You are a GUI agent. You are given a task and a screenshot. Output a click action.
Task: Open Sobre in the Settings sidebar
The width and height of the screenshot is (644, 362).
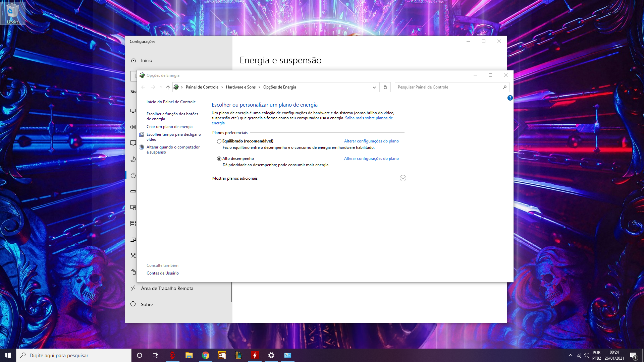point(147,304)
